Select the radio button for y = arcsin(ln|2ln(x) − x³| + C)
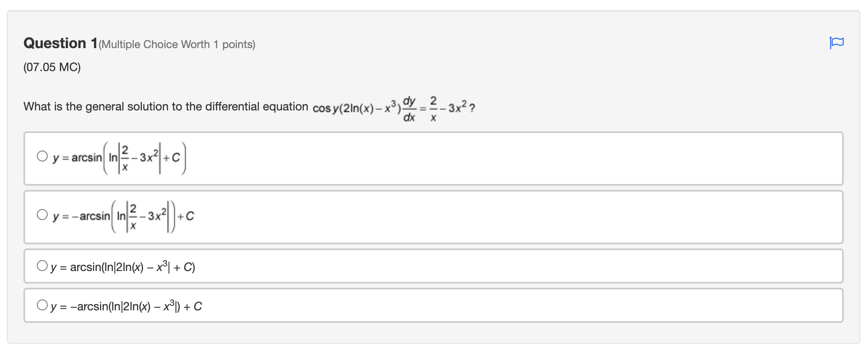Screen dimensions: 868x353 (42, 266)
